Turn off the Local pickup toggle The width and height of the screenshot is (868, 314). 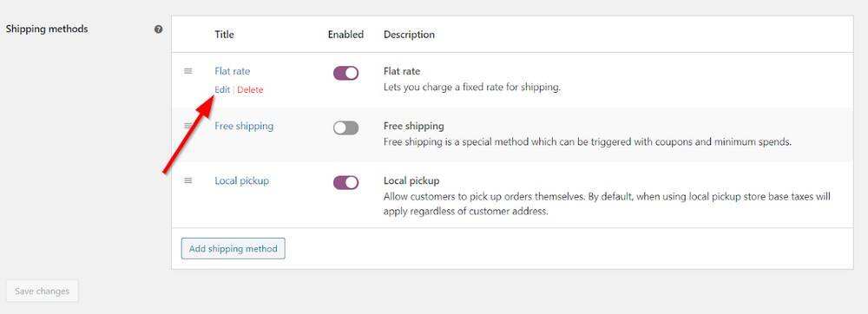(x=346, y=182)
